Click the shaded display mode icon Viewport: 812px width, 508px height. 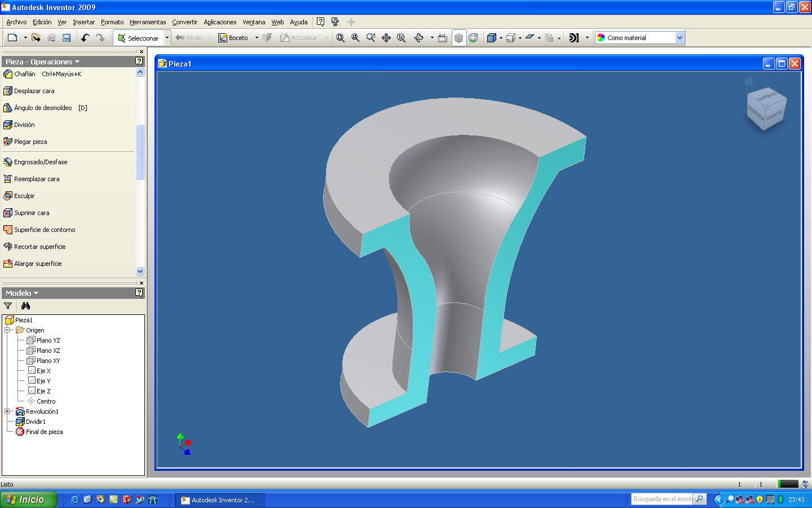pyautogui.click(x=491, y=38)
